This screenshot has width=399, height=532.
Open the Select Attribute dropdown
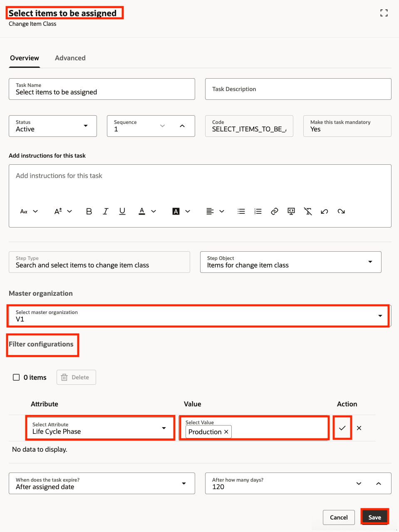(164, 428)
